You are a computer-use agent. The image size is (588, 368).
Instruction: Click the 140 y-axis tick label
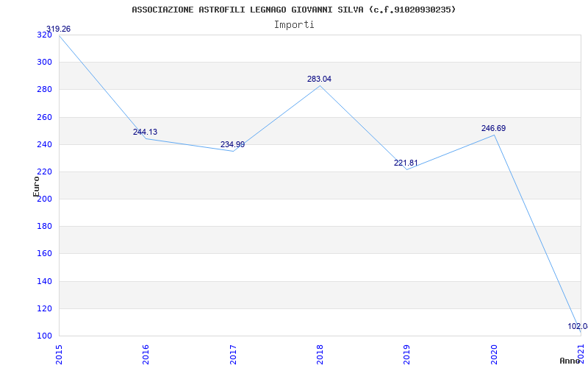pos(44,281)
